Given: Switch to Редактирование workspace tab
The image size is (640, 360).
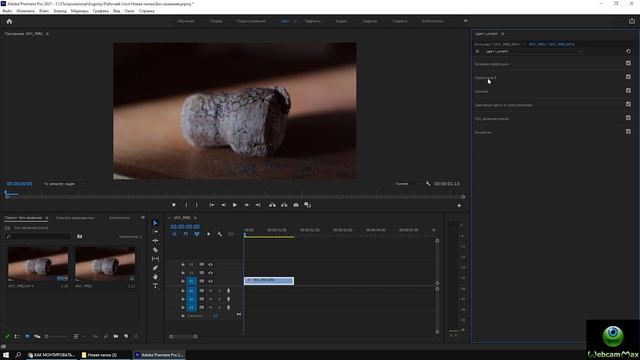Looking at the screenshot, I should tap(251, 21).
